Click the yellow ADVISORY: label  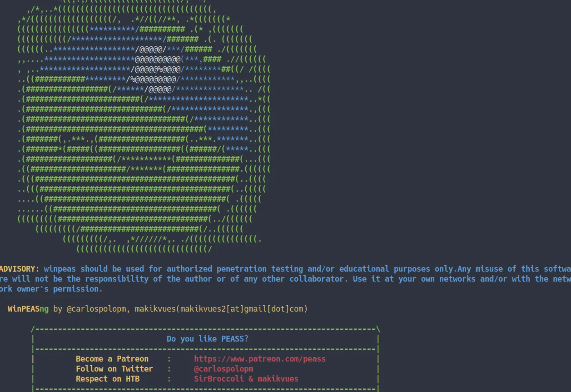20,269
